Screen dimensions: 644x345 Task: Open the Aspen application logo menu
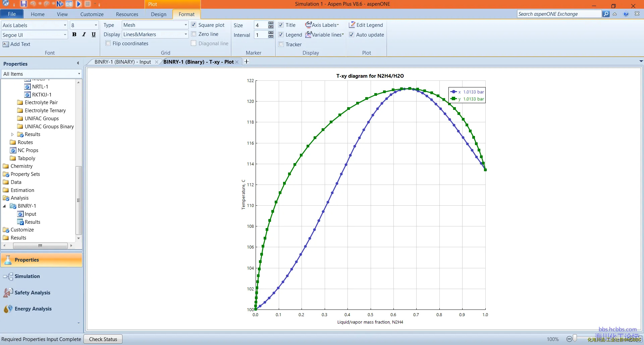pyautogui.click(x=6, y=3)
